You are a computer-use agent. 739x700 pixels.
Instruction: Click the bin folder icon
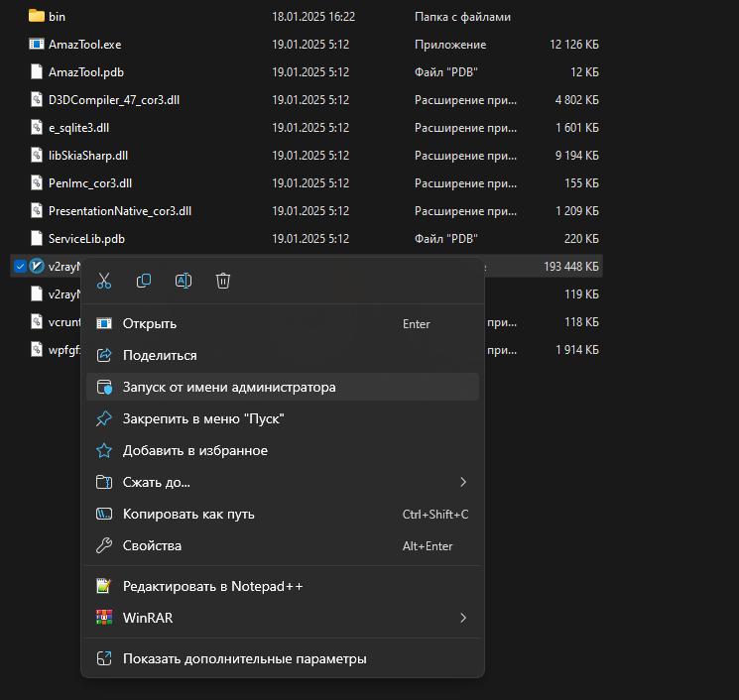click(37, 16)
